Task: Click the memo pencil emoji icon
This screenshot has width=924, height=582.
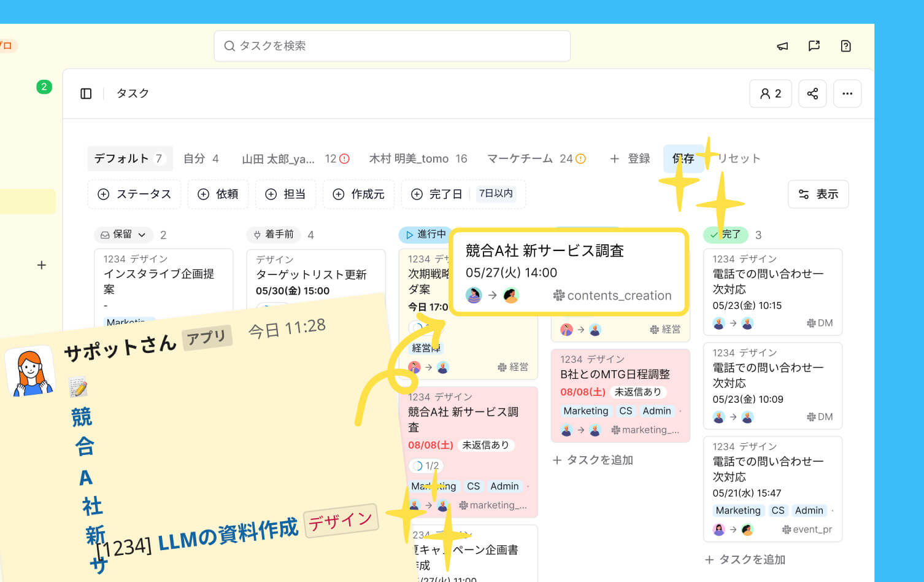Action: coord(78,387)
